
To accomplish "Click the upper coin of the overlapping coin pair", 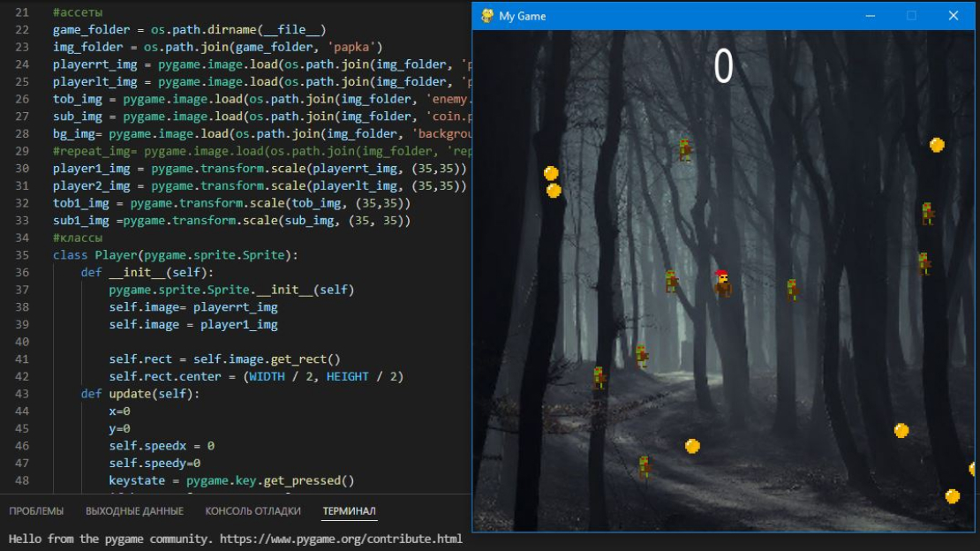I will click(551, 173).
